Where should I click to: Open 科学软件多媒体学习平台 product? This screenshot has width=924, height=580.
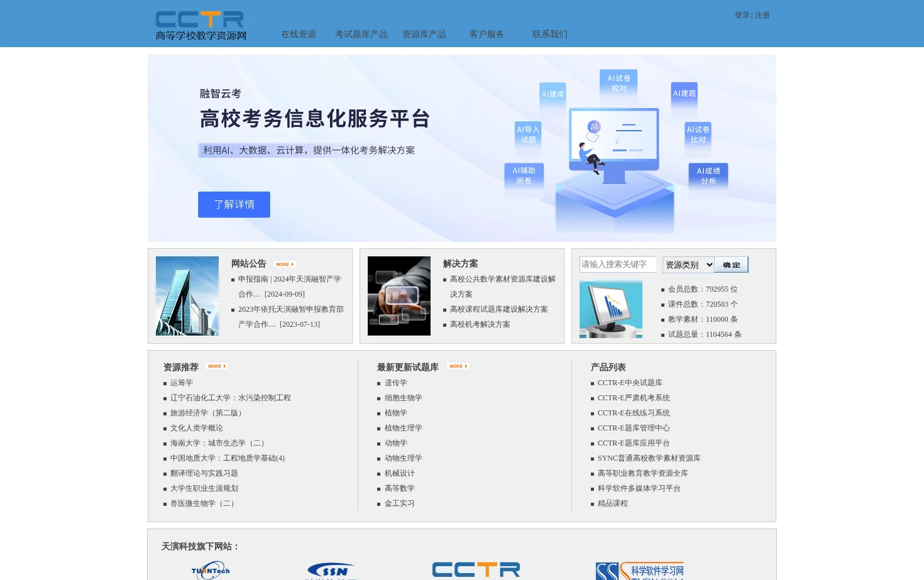tap(639, 488)
